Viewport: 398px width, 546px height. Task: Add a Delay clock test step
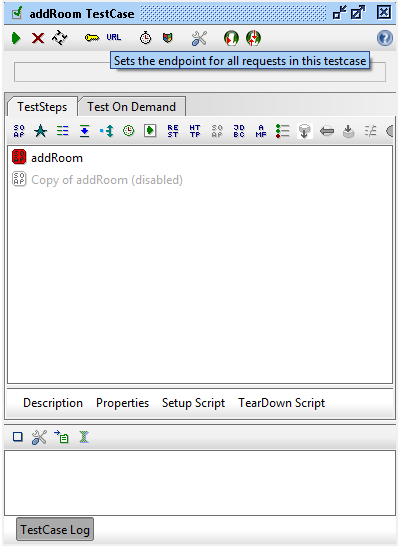click(x=129, y=131)
